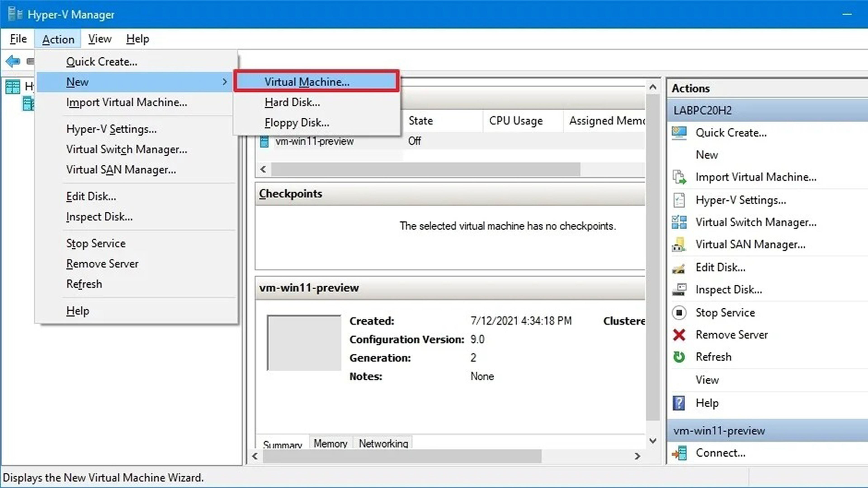Select the Edit Disk icon in Actions panel

[x=679, y=267]
